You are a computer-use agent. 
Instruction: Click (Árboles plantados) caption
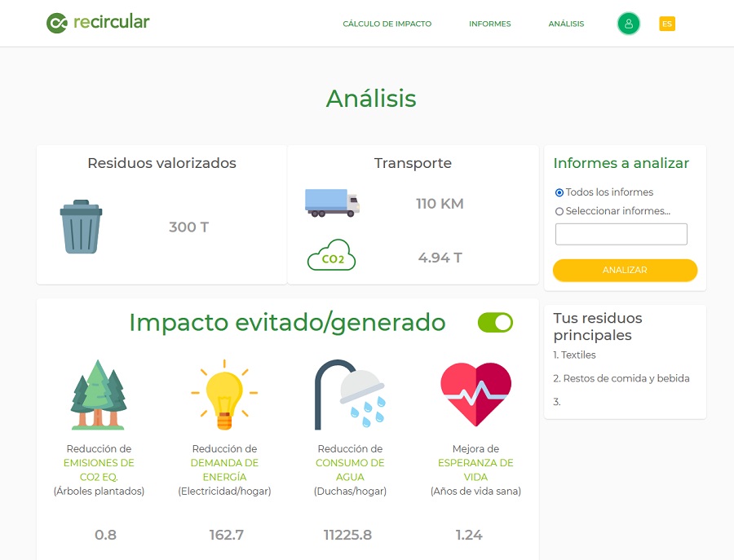[99, 492]
